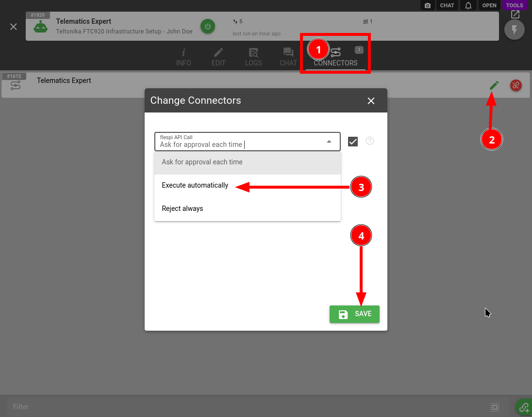
Task: Switch to the CHAT tab
Action: point(288,57)
